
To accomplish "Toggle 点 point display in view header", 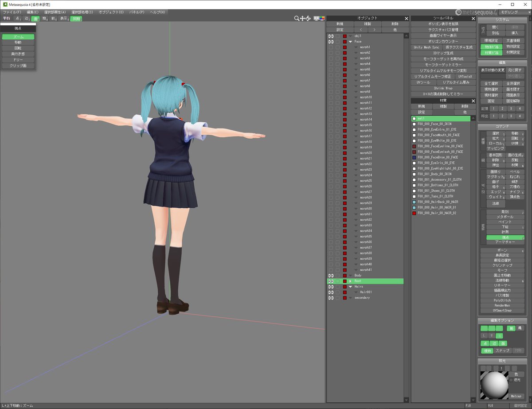I will click(x=18, y=19).
